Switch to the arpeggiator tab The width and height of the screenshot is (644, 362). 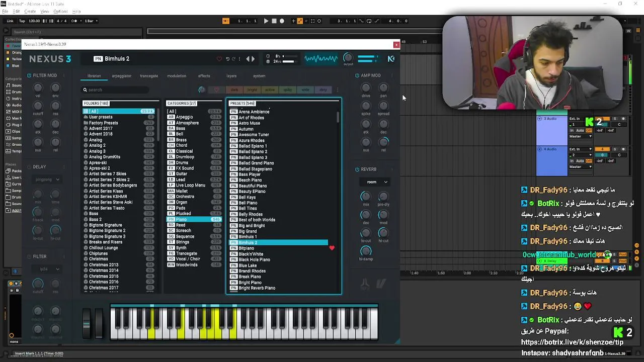[x=121, y=76]
